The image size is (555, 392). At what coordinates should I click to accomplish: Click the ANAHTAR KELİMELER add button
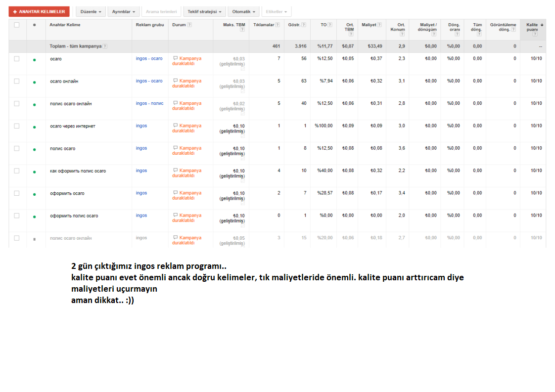pos(39,12)
